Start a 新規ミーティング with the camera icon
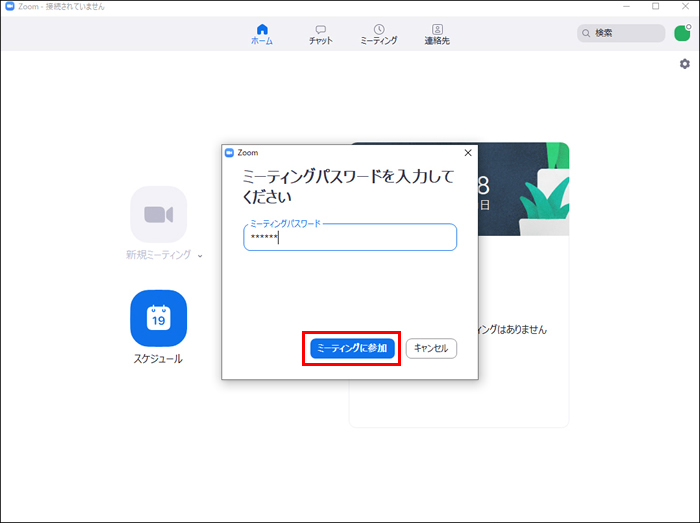The height and width of the screenshot is (523, 700). pyautogui.click(x=158, y=214)
